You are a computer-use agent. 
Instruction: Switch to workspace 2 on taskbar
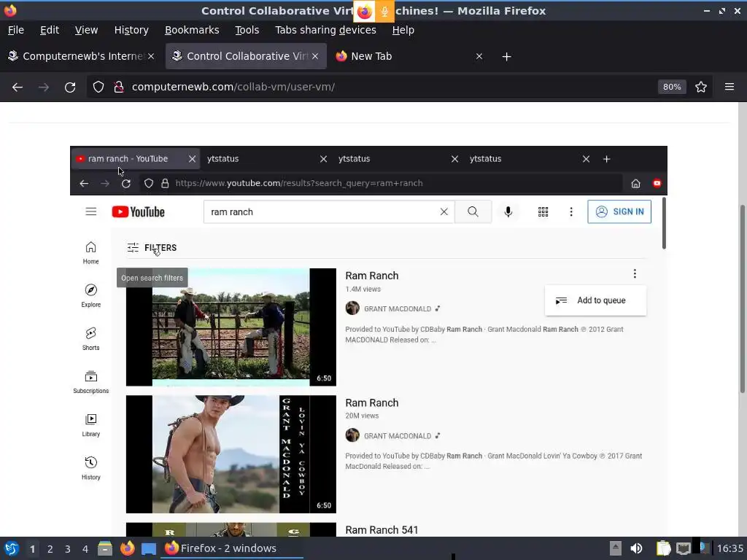(50, 549)
